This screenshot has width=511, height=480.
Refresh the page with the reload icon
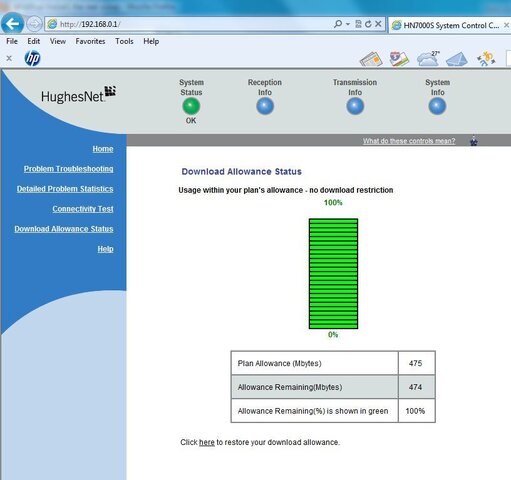click(x=368, y=24)
